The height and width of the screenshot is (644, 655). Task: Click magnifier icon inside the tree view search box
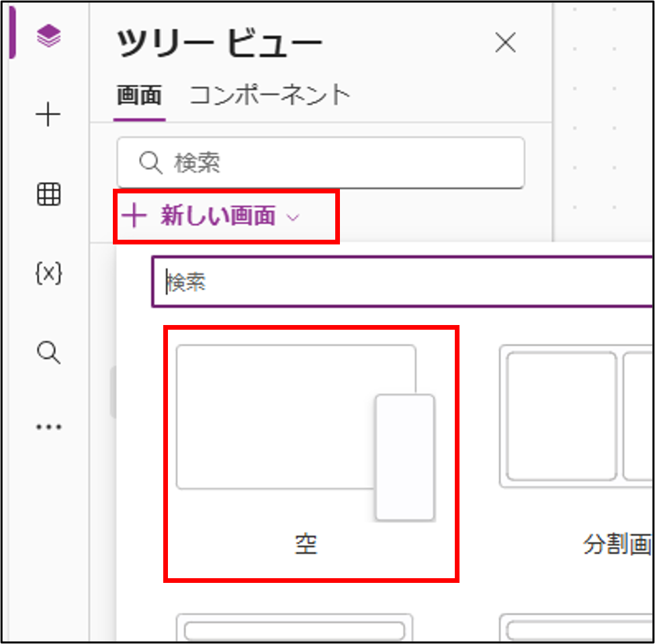[150, 163]
